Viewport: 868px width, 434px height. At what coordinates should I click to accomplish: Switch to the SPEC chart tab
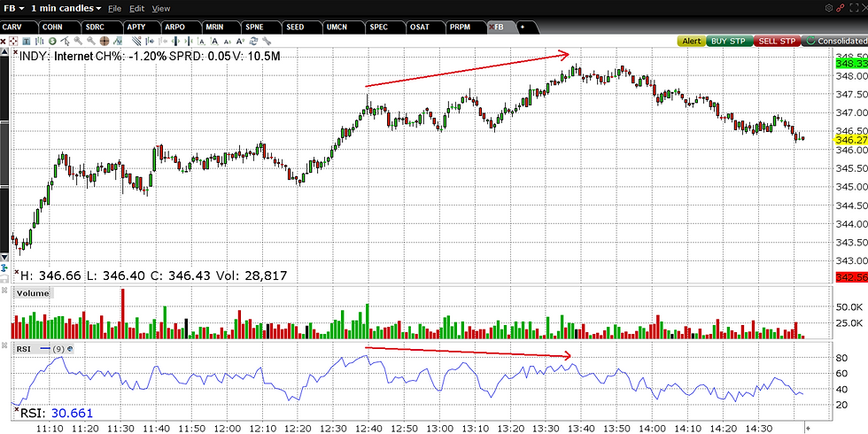pos(384,27)
